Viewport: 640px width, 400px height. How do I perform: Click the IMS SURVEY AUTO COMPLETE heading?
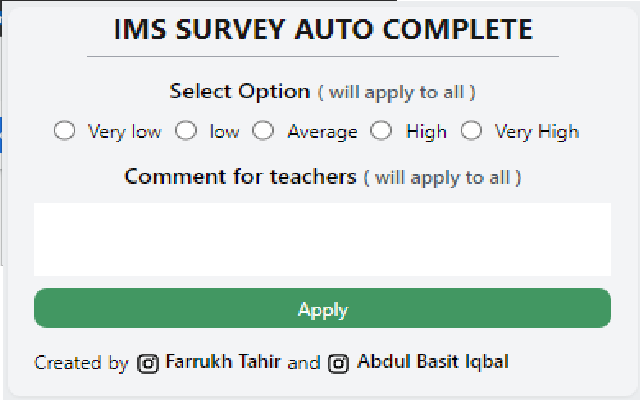tap(322, 30)
